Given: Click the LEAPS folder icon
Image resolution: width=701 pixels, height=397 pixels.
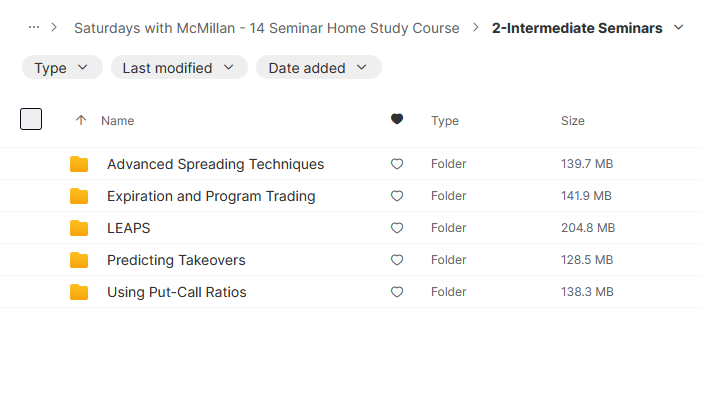Looking at the screenshot, I should point(79,228).
